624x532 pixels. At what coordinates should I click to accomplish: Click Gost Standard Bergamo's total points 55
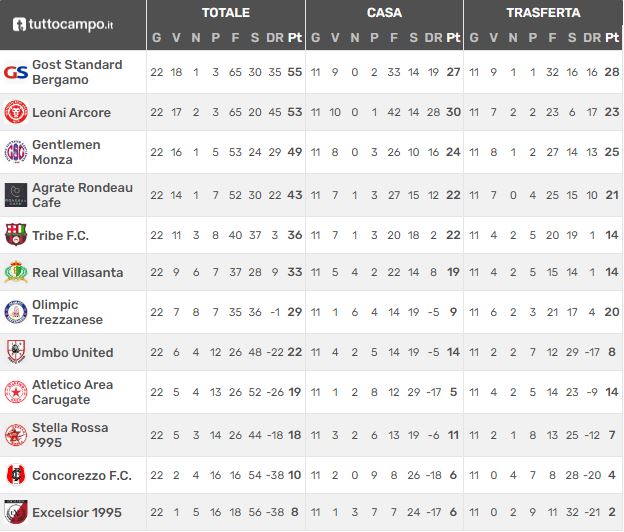point(295,72)
